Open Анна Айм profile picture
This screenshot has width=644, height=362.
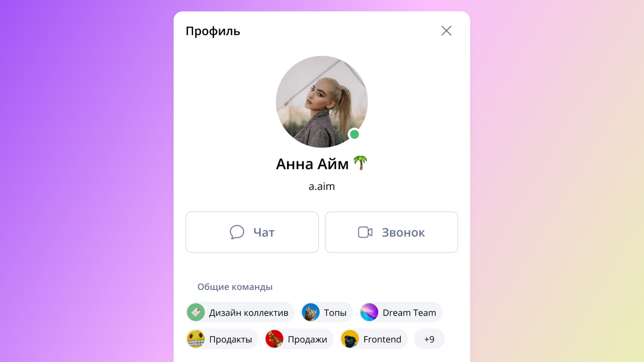[x=322, y=102]
